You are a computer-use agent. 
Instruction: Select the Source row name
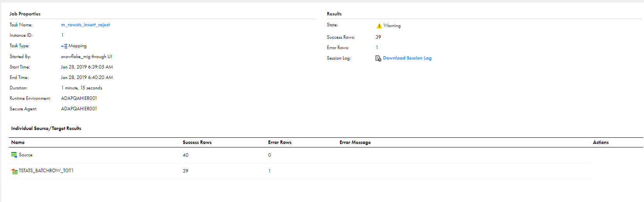coord(25,155)
